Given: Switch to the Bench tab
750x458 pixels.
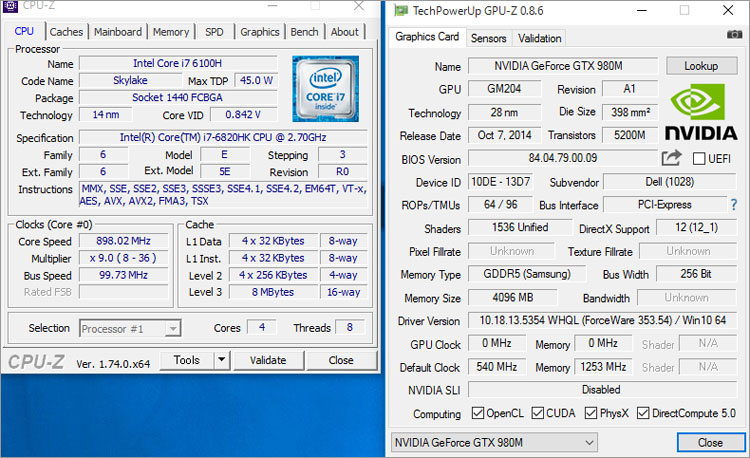Looking at the screenshot, I should pos(304,32).
